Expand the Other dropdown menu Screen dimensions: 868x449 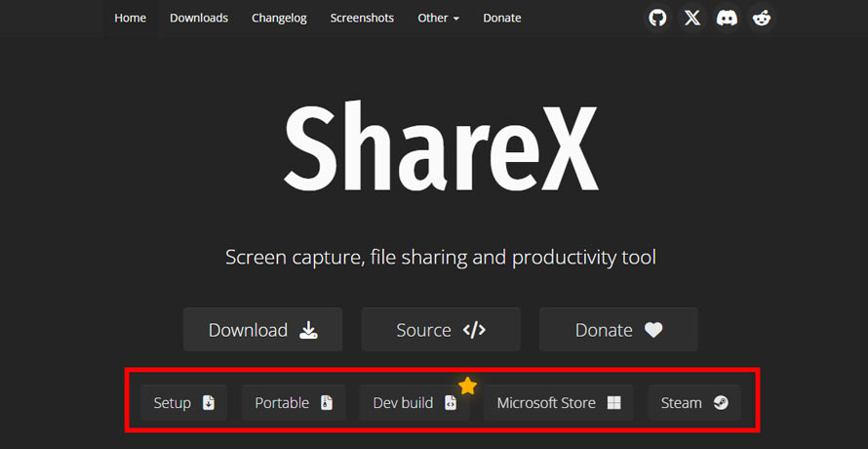[x=439, y=19]
